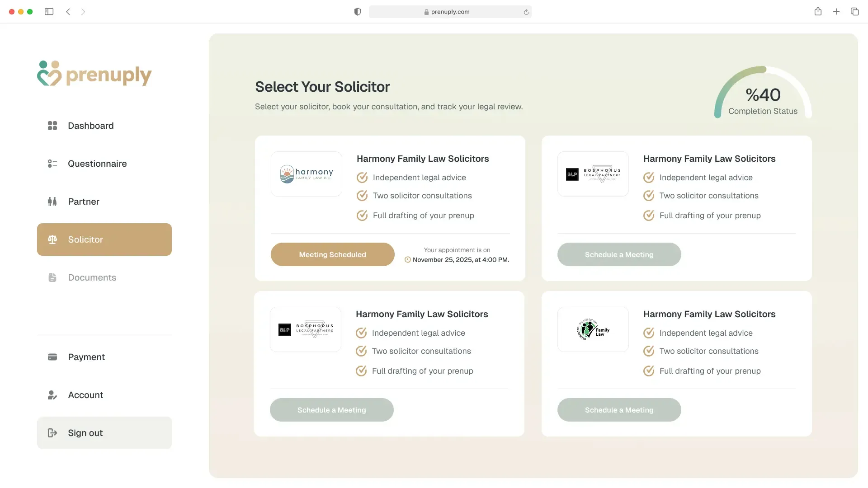Click the Dashboard grid icon
This screenshot has width=868, height=488.
pyautogui.click(x=52, y=126)
